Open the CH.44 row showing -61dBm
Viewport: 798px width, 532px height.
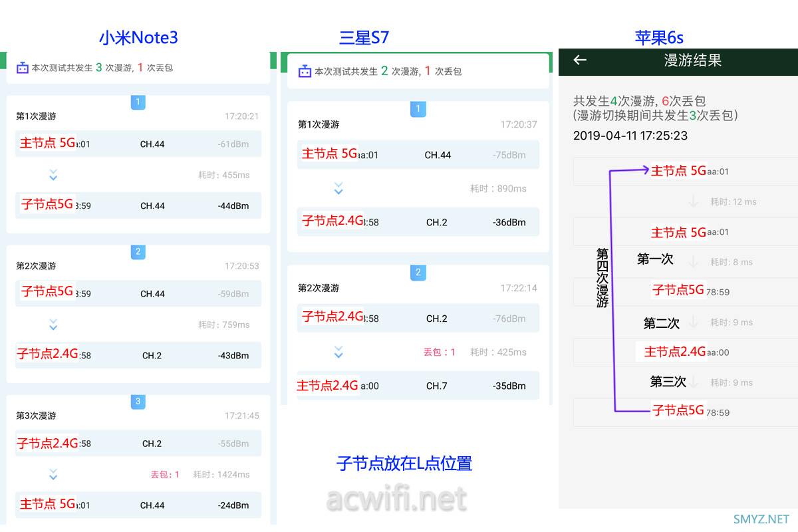coord(138,144)
